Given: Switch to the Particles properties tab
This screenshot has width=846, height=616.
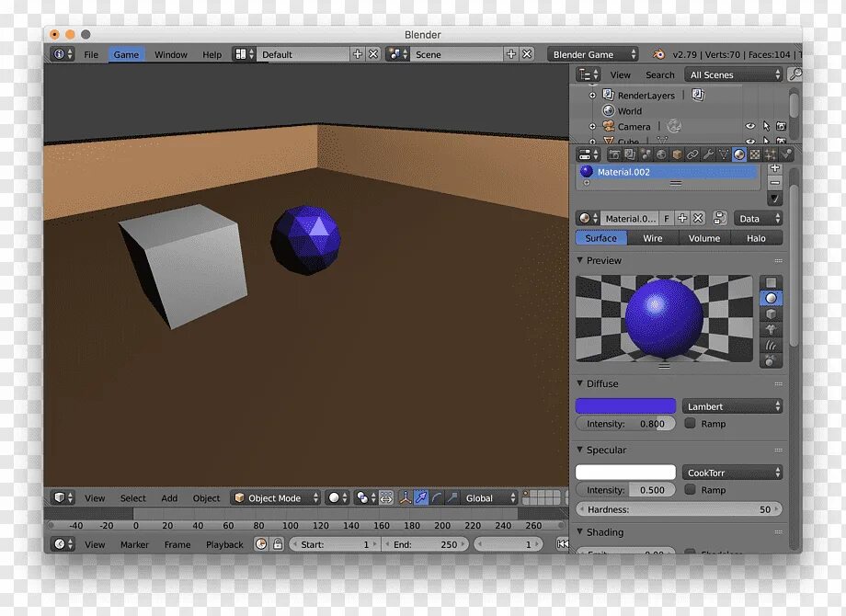Looking at the screenshot, I should (x=771, y=154).
